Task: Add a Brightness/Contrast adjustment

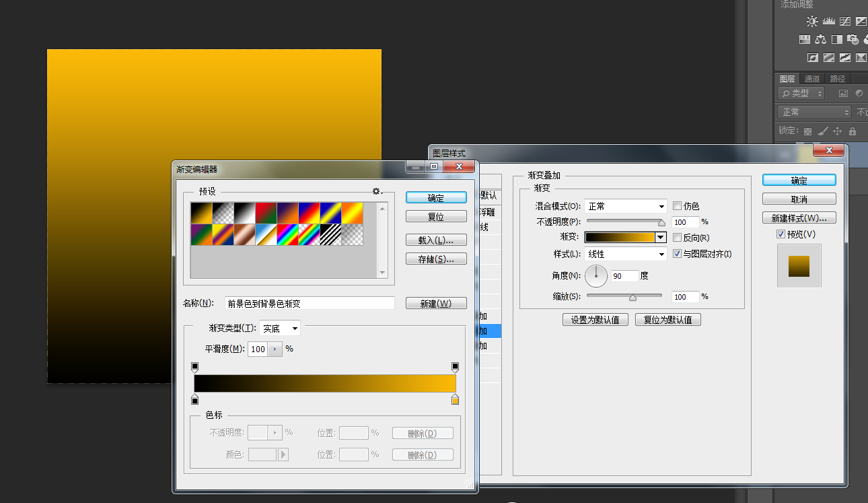Action: pyautogui.click(x=812, y=21)
